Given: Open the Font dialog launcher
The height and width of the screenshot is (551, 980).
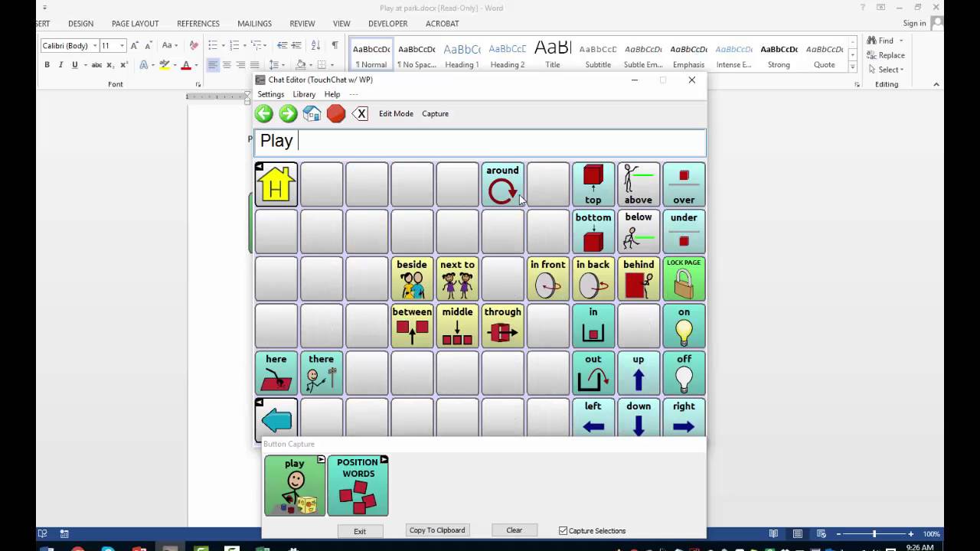Looking at the screenshot, I should tap(198, 84).
